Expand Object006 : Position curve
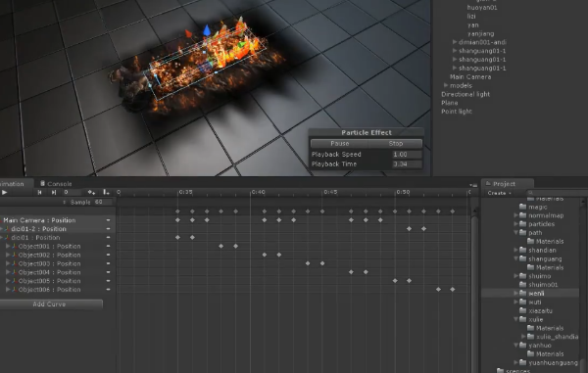588x373 pixels. point(8,290)
